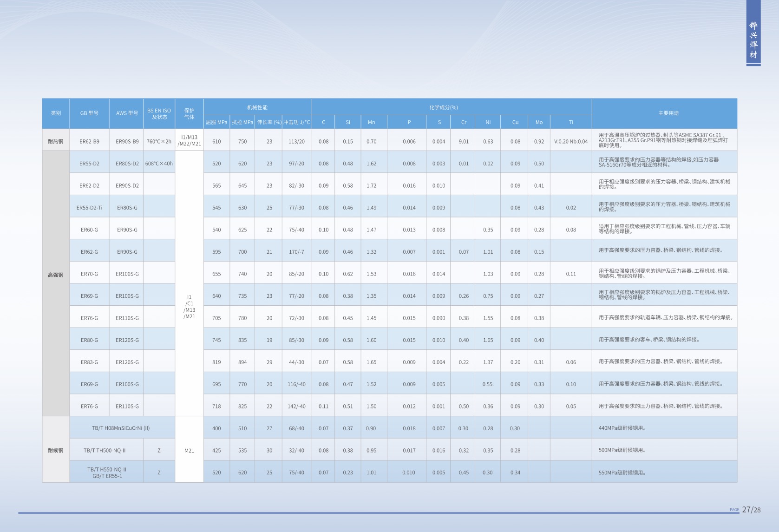Viewport: 779px width, 532px height.
Task: Select the TB/T H08MnSiCuCrNi (II) cell
Action: pos(121,428)
